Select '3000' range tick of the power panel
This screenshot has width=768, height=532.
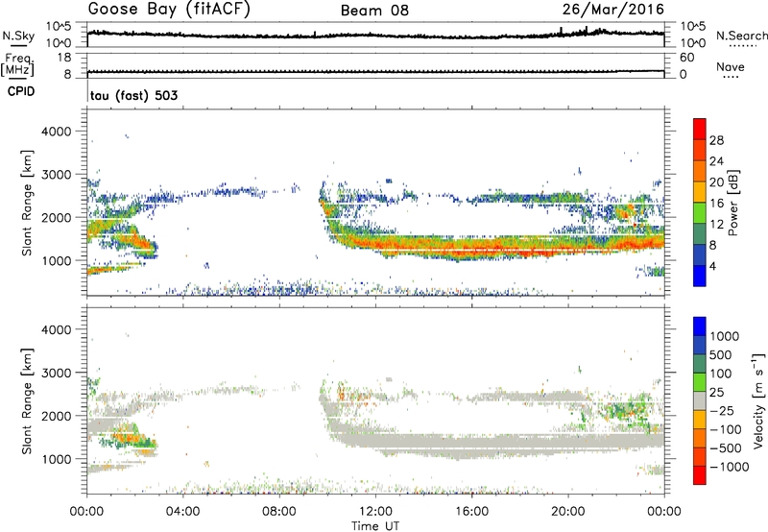[x=56, y=175]
